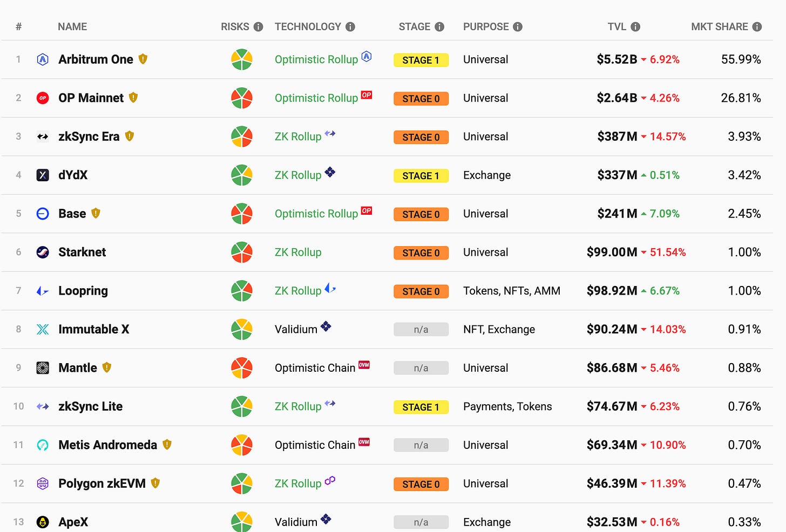The image size is (786, 532).
Task: Click the Mantle logo icon
Action: (x=43, y=368)
